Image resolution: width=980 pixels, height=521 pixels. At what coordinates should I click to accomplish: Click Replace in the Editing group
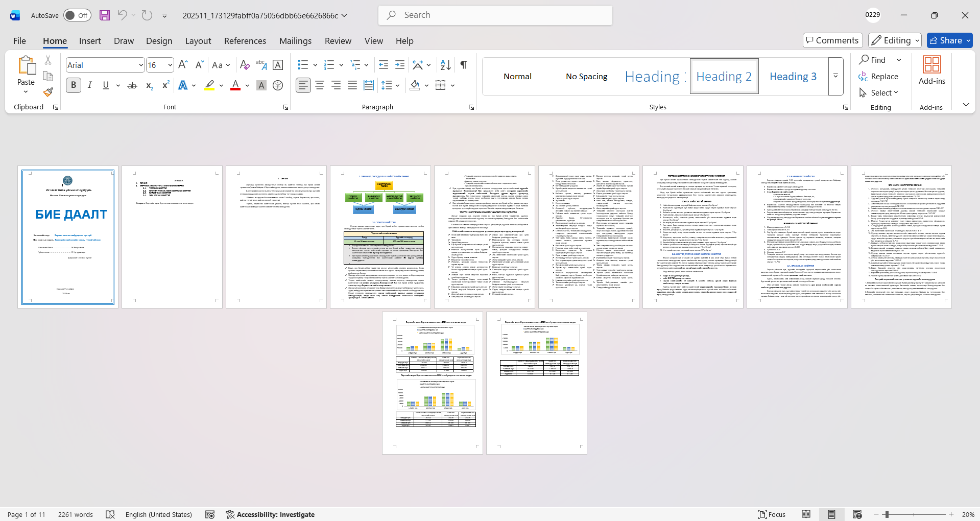[878, 76]
